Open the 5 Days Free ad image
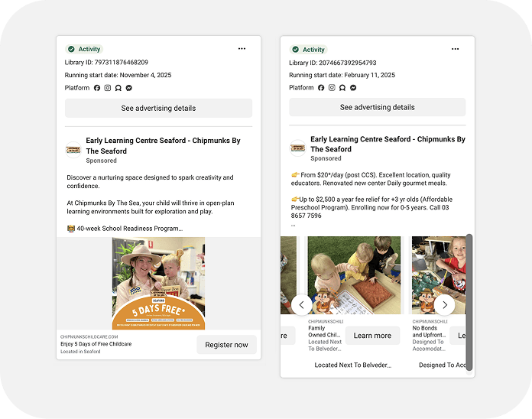 pos(158,284)
